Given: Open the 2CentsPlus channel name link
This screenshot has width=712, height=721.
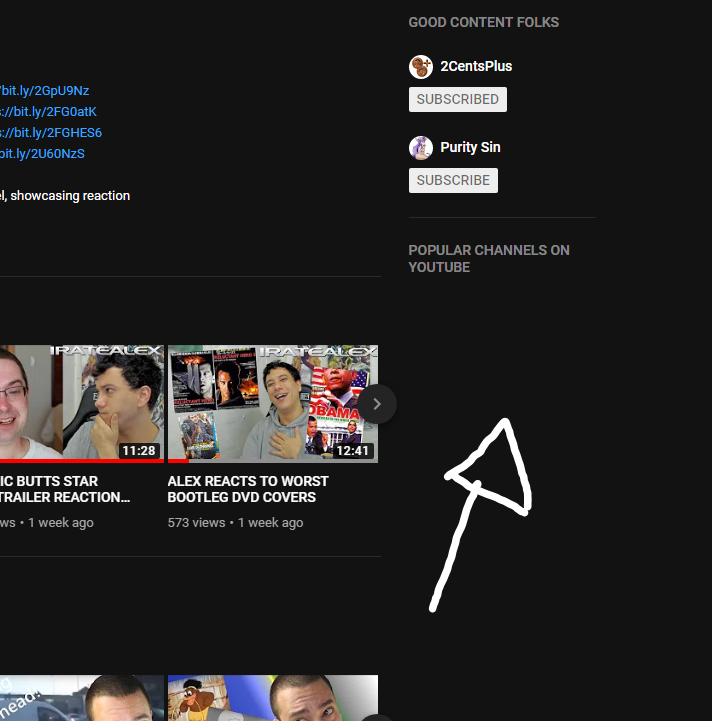Looking at the screenshot, I should click(x=476, y=66).
